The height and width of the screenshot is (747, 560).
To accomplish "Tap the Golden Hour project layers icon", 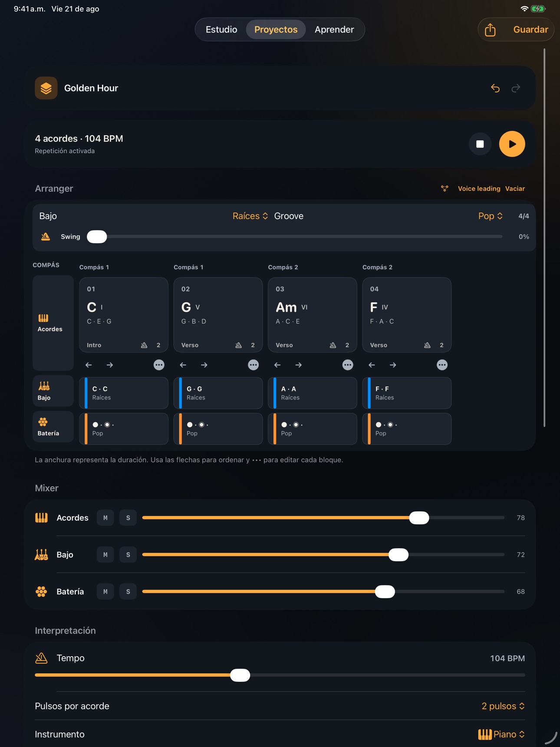I will click(x=46, y=88).
